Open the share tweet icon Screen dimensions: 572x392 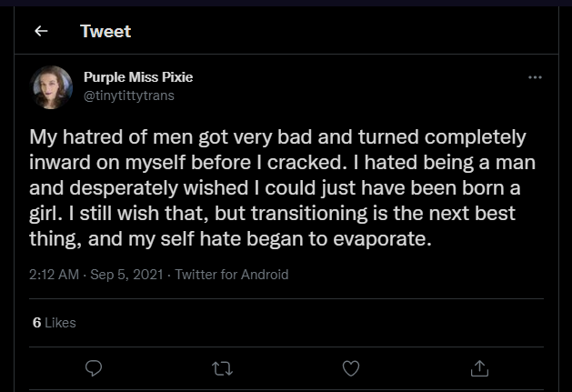click(478, 368)
